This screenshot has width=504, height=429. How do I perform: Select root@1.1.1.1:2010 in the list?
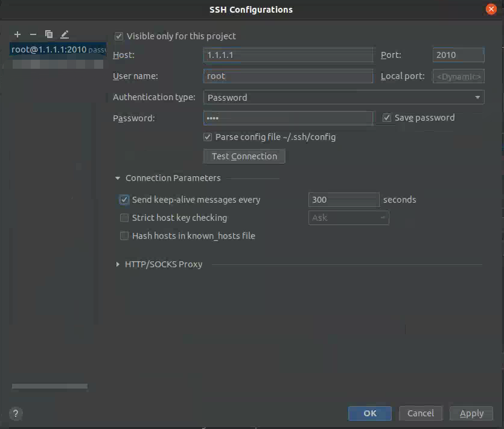click(x=58, y=49)
